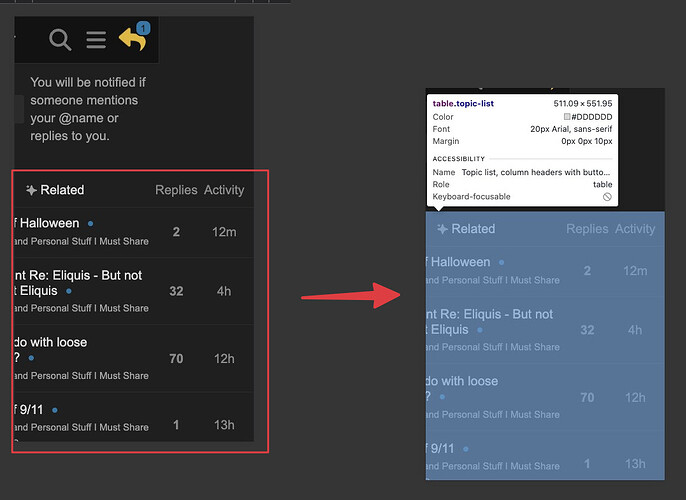Image resolution: width=686 pixels, height=500 pixels.
Task: Click the 511.09 × 551.95 dimensions in the tooltip
Action: point(583,103)
